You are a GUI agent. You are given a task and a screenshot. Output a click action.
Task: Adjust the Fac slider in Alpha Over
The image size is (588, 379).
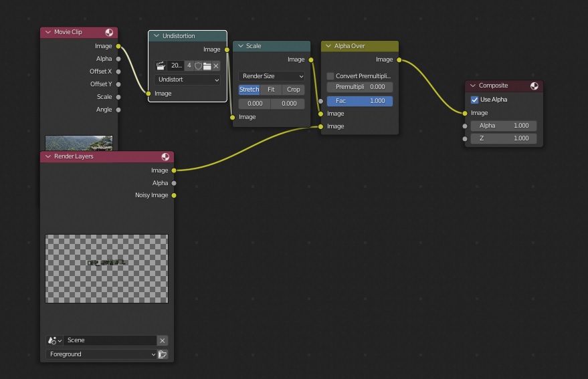(360, 101)
